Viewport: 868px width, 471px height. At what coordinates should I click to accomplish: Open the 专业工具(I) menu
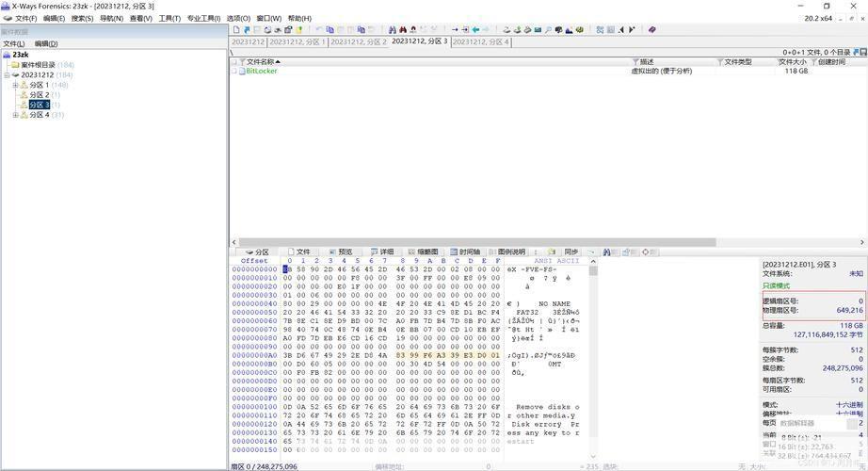click(202, 18)
